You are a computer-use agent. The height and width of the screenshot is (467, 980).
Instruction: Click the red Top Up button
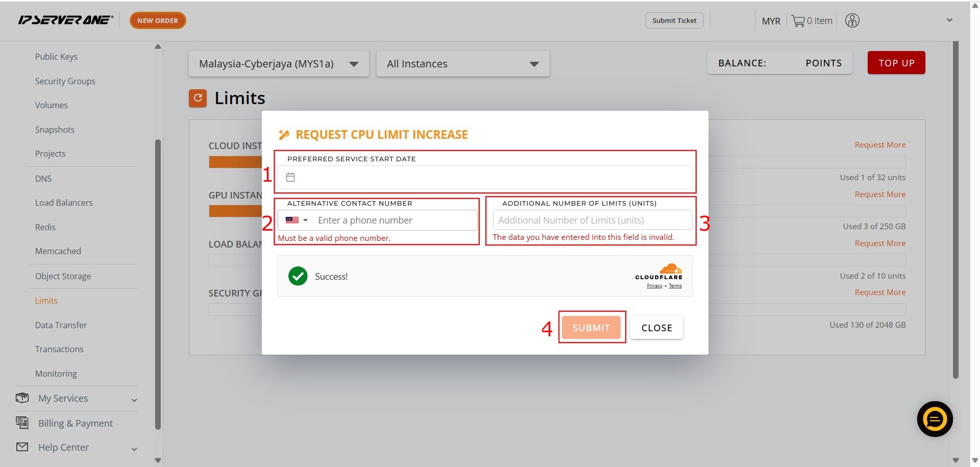click(x=896, y=63)
